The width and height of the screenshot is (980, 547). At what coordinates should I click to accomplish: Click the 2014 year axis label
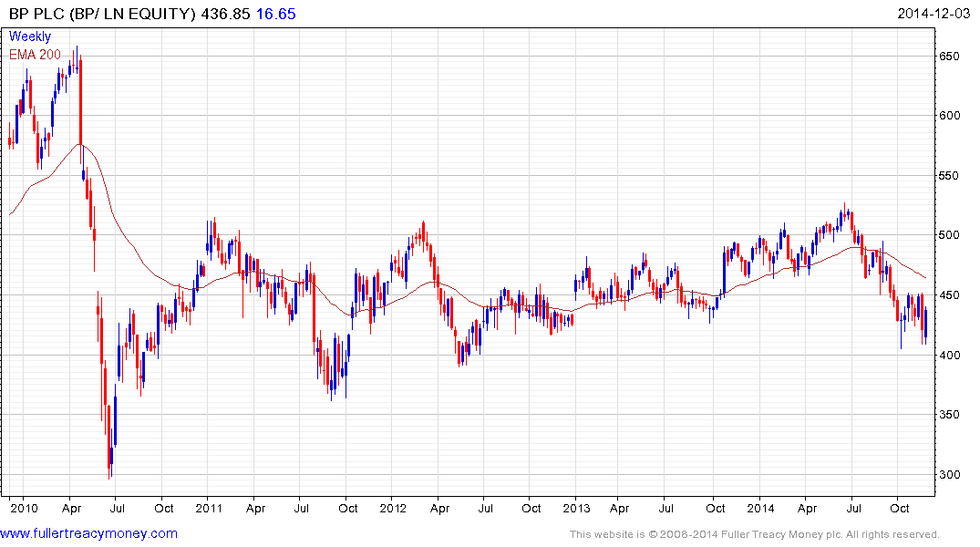(x=760, y=508)
